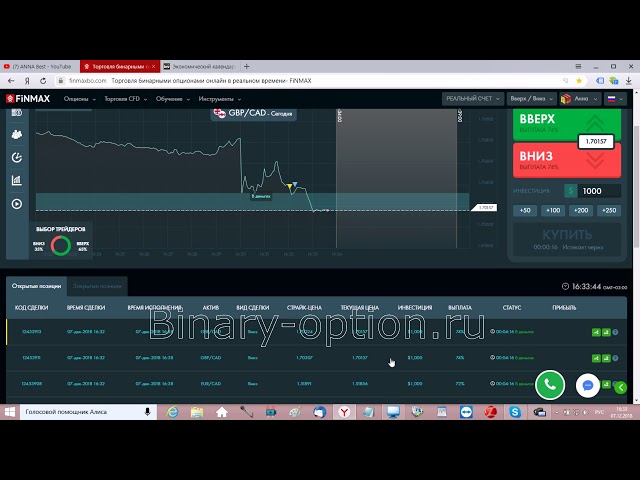640x480 pixels.
Task: Switch to the Открытые позиции tab
Action: point(36,286)
